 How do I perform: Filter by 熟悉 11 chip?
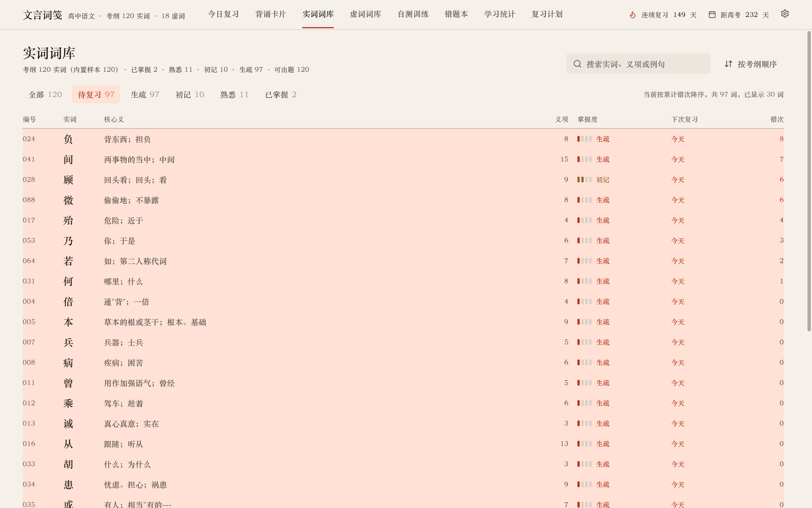tap(234, 95)
